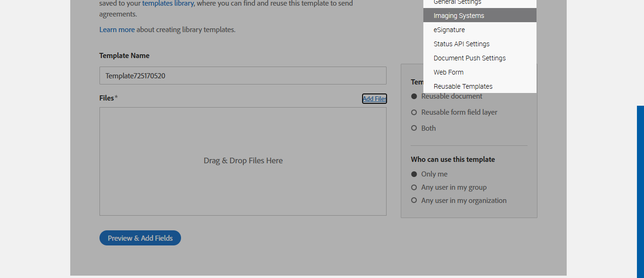Image resolution: width=644 pixels, height=278 pixels.
Task: Open eSignature from the dropdown menu
Action: pos(449,30)
